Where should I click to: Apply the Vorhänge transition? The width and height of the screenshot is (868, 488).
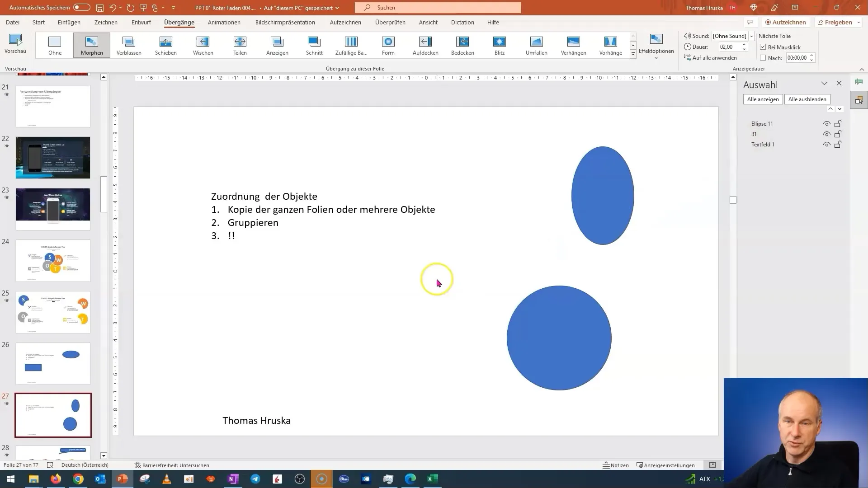coord(611,45)
